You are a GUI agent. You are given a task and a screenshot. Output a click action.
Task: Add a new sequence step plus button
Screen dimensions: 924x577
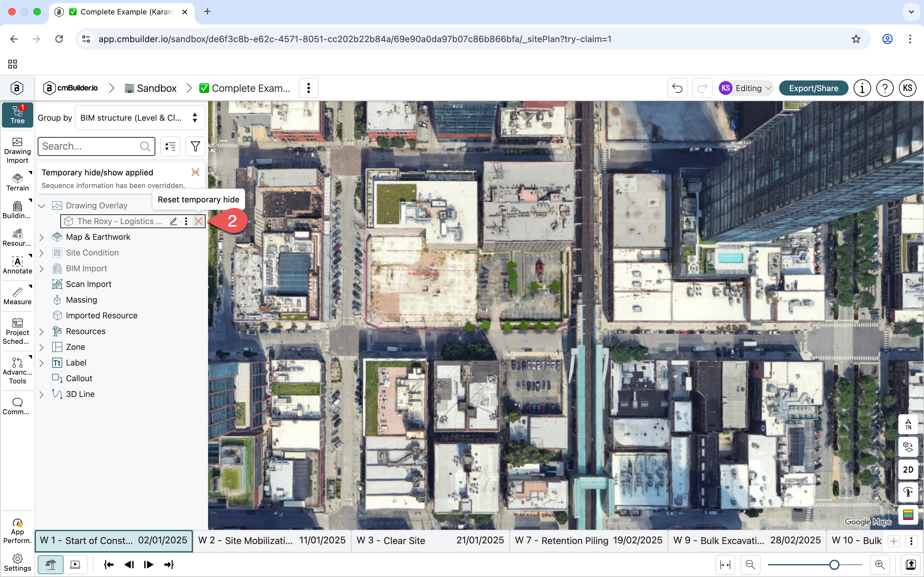coord(894,541)
